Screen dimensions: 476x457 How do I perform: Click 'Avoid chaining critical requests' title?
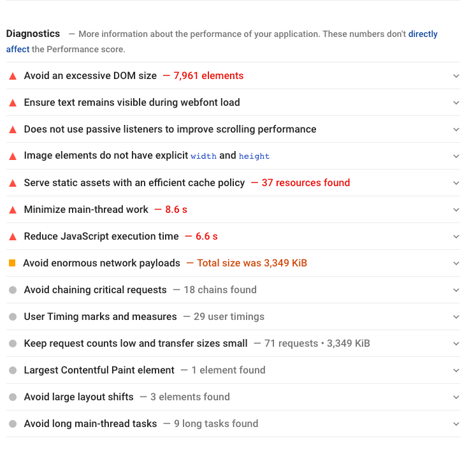coord(95,290)
